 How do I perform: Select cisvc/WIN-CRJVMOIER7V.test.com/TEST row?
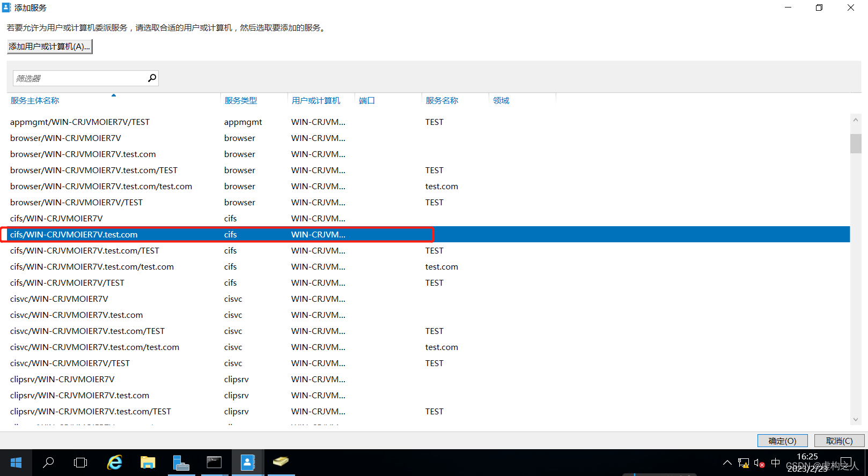tap(428, 331)
